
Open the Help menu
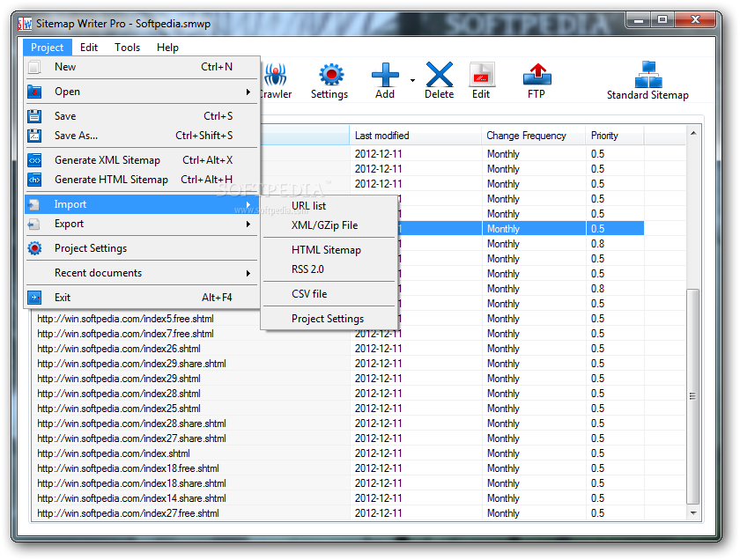(x=167, y=48)
